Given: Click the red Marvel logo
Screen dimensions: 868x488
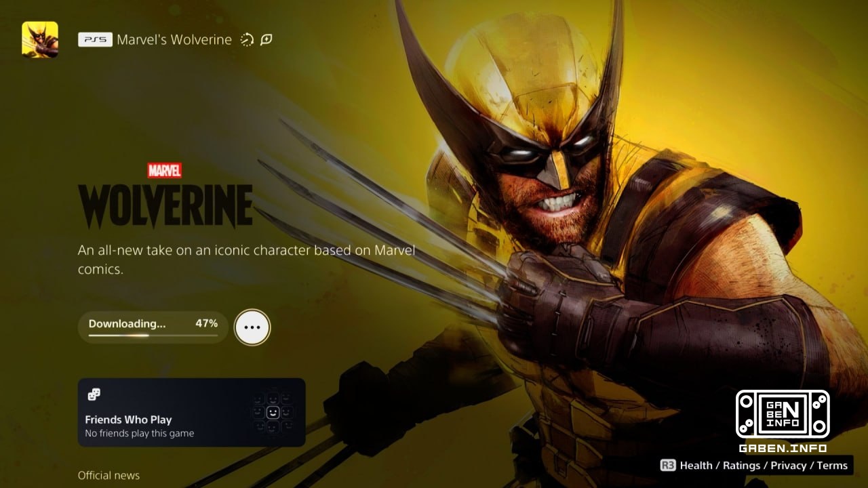Looking at the screenshot, I should click(165, 170).
